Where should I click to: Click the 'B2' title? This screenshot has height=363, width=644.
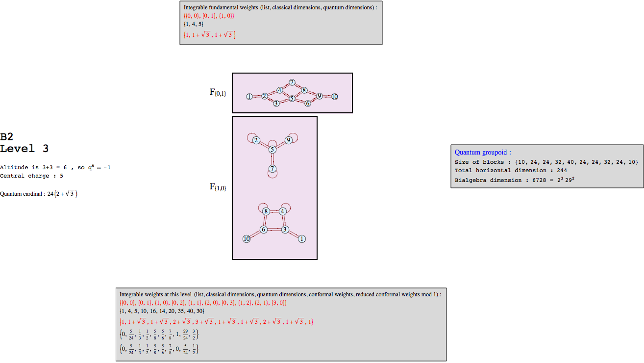pyautogui.click(x=6, y=137)
